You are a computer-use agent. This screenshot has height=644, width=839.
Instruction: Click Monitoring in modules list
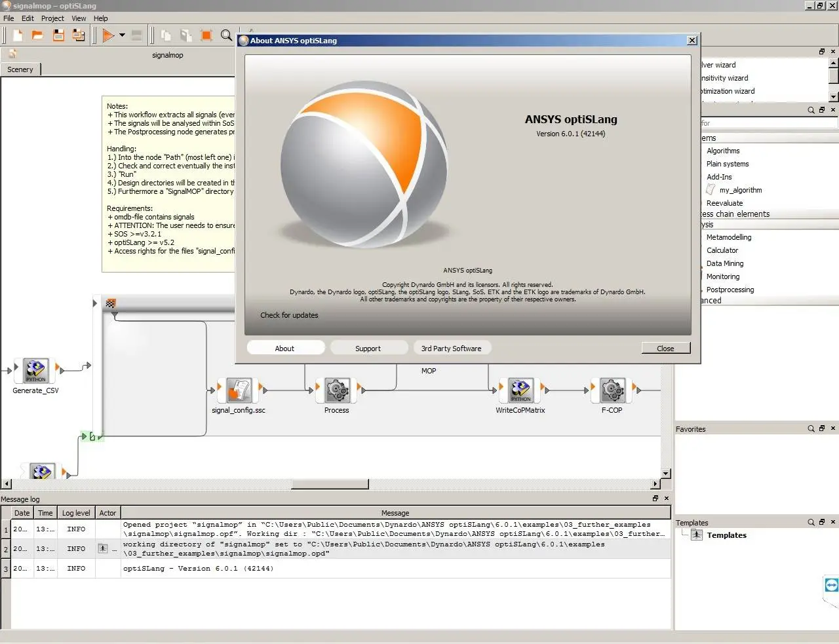coord(723,276)
